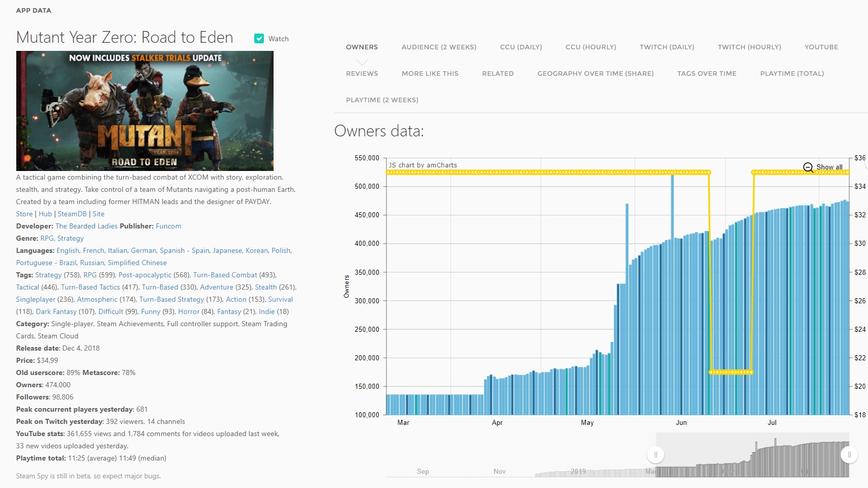Click 'Release date: Dec 4, 2018' text
Viewport: 868px width, 488px height.
point(58,348)
